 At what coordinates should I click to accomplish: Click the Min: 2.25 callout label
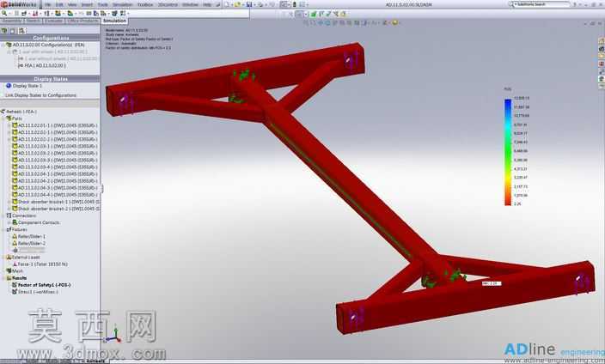click(x=492, y=283)
